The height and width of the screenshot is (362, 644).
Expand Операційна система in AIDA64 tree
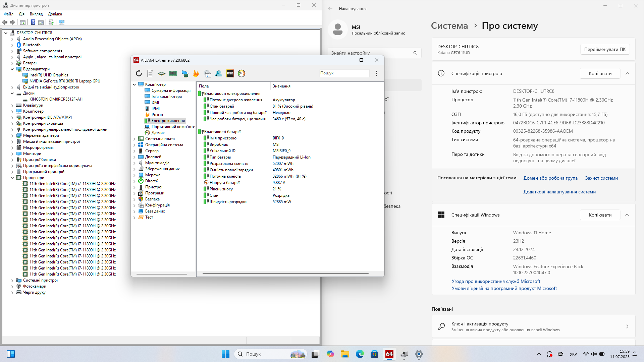tap(135, 145)
